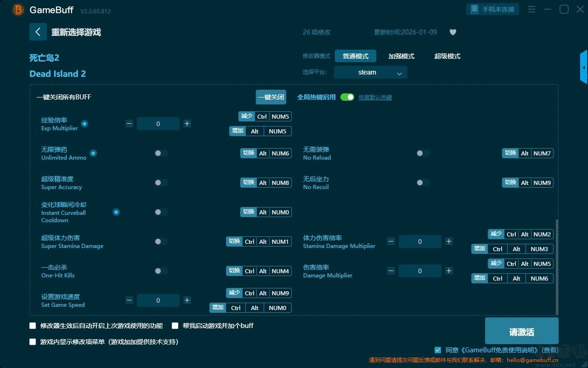Click star badge next to Instant Curveball Cooldown
The height and width of the screenshot is (368, 588).
(x=116, y=212)
